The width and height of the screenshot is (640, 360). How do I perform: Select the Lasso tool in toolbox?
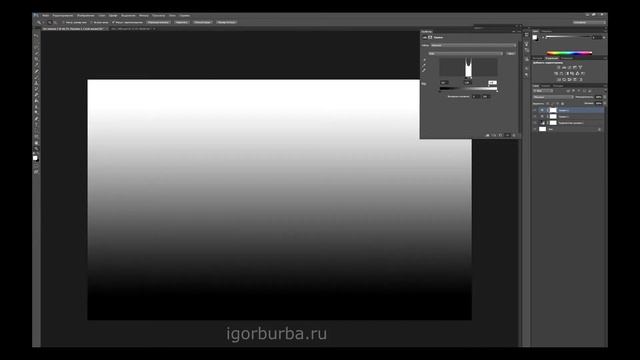tap(36, 47)
